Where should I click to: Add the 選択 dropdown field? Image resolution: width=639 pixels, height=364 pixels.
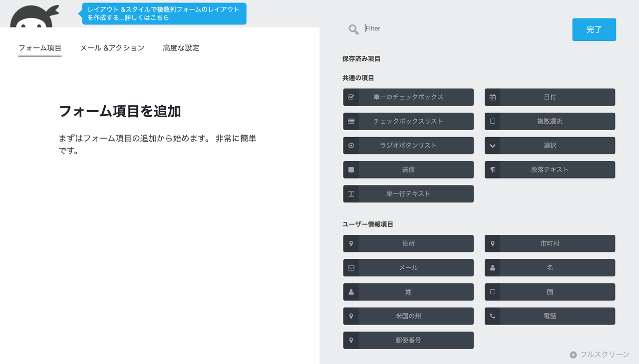pyautogui.click(x=550, y=146)
